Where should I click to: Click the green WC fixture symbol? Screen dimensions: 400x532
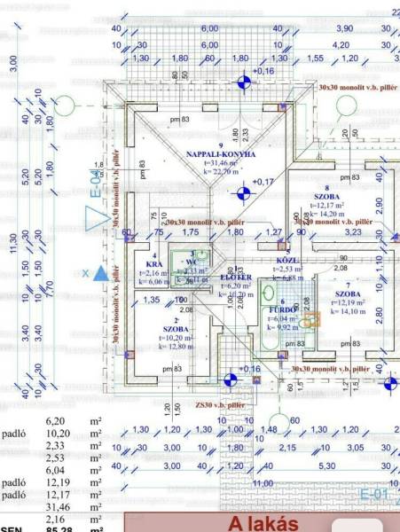coord(202,254)
